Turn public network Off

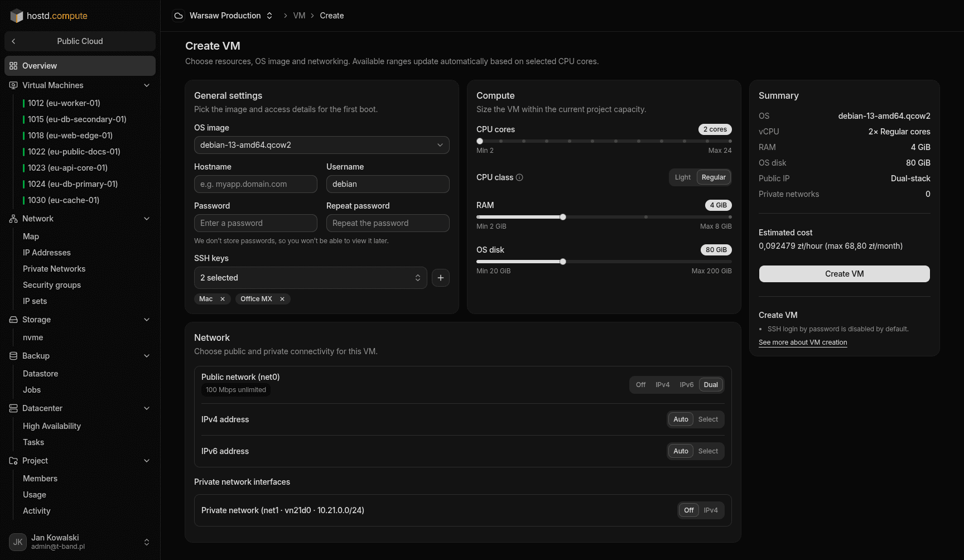(x=640, y=385)
